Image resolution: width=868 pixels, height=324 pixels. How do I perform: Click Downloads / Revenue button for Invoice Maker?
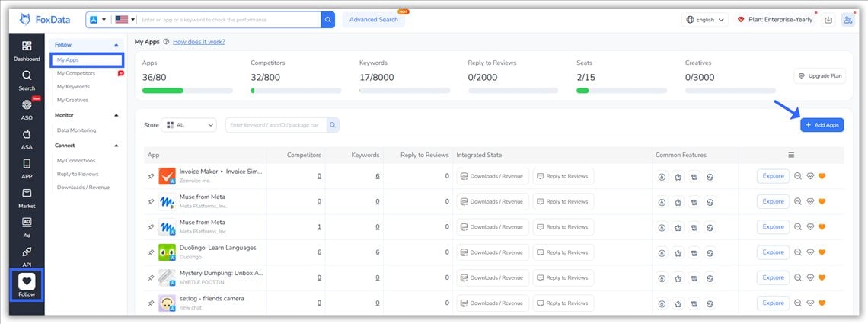click(493, 176)
